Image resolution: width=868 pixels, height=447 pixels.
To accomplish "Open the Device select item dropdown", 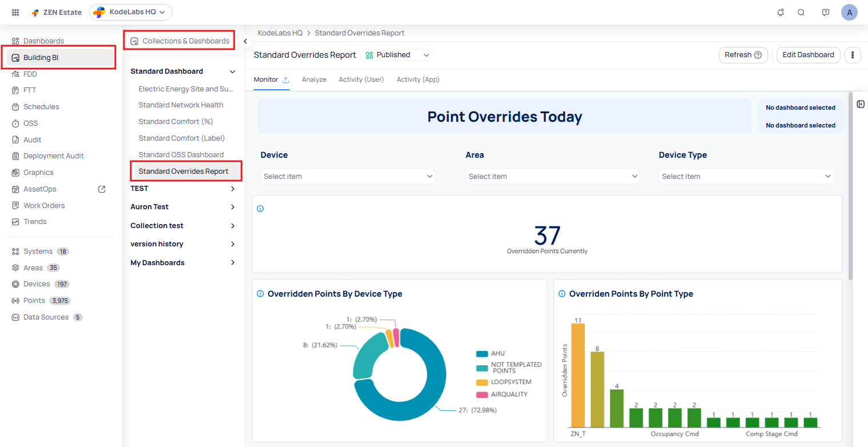I will tap(348, 177).
